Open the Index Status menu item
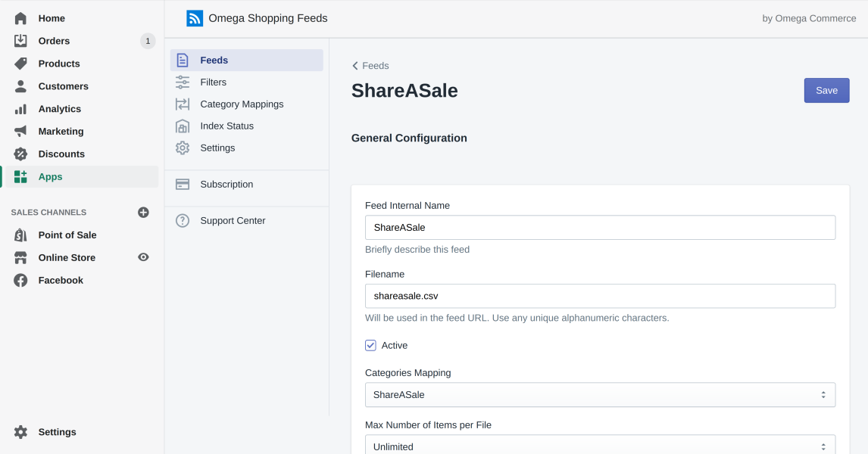This screenshot has width=868, height=454. 246,126
